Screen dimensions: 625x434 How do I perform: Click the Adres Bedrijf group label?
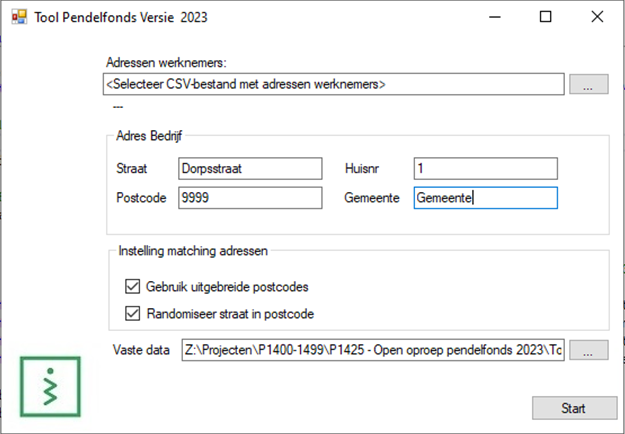[149, 136]
